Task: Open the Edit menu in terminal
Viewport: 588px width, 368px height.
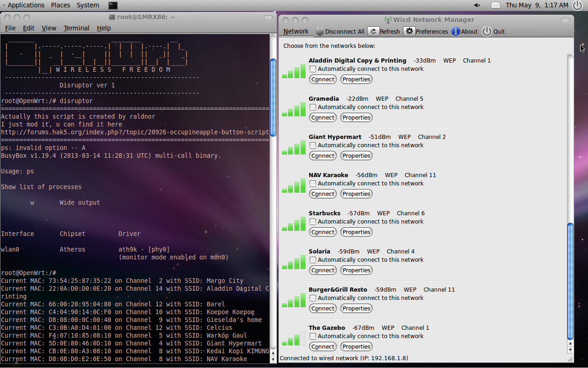Action: (28, 28)
